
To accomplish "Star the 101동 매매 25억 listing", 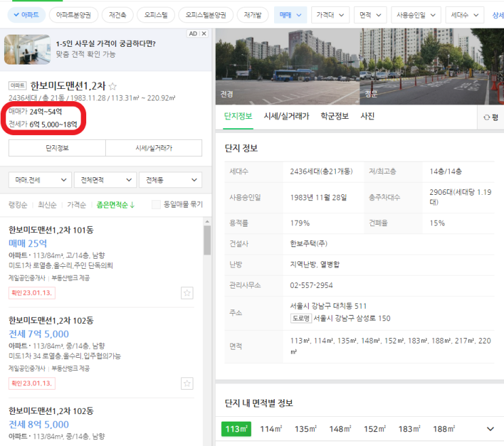I will [x=187, y=293].
